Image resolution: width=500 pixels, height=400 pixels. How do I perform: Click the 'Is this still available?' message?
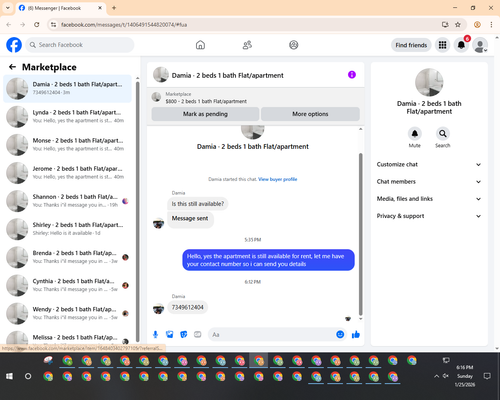(x=198, y=204)
